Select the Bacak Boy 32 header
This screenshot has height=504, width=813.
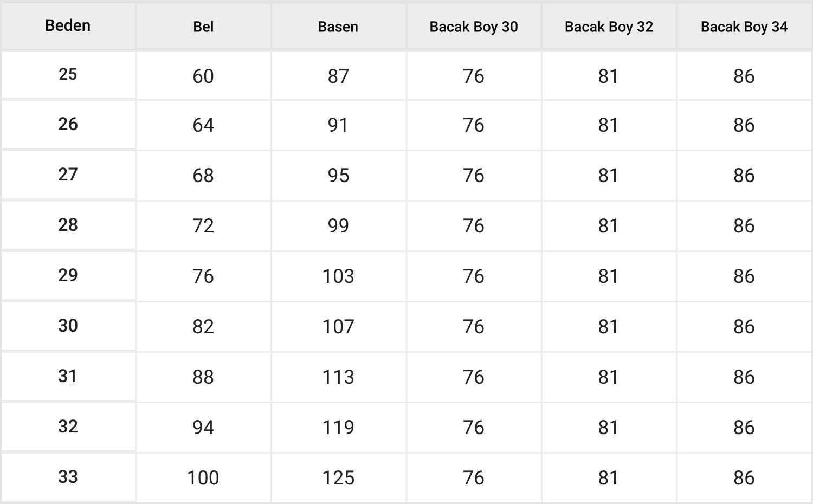tap(609, 27)
